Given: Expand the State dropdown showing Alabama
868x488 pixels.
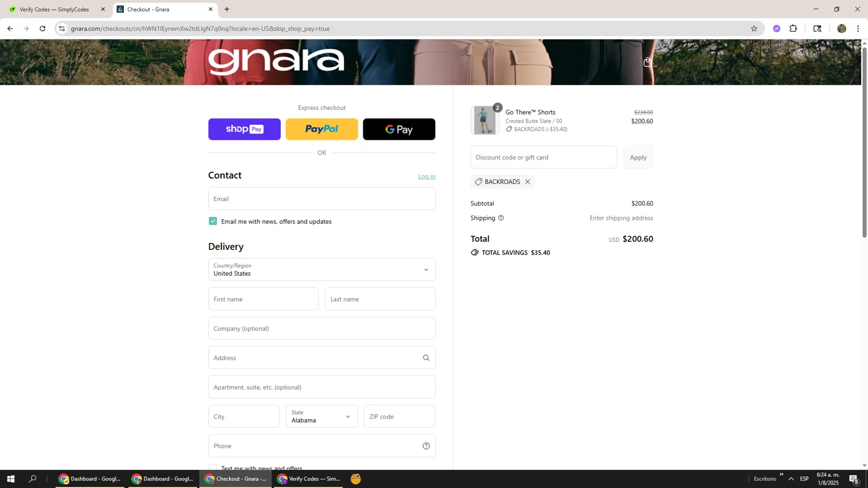Looking at the screenshot, I should [x=322, y=416].
